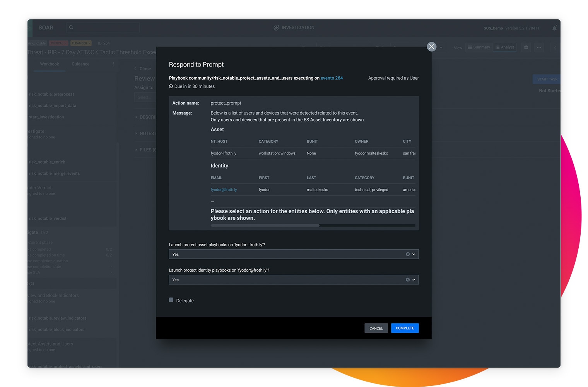This screenshot has height=387, width=588.
Task: Click the Investigation icon in header
Action: point(276,28)
